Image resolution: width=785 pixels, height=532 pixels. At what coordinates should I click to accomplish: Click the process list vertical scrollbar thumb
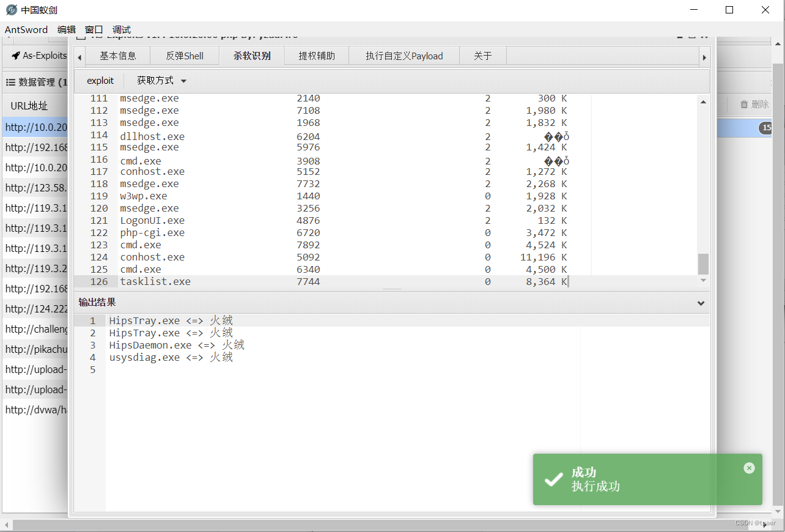[x=704, y=264]
